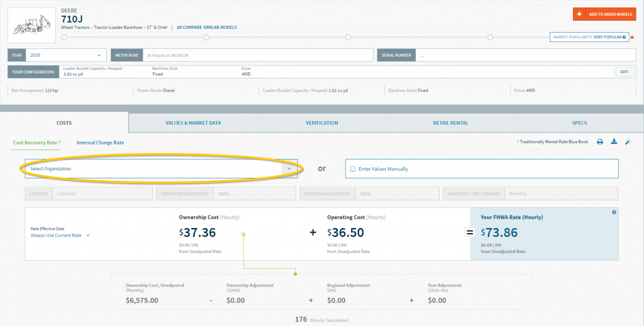
Task: Click the Serial Number input field
Action: pyautogui.click(x=526, y=55)
